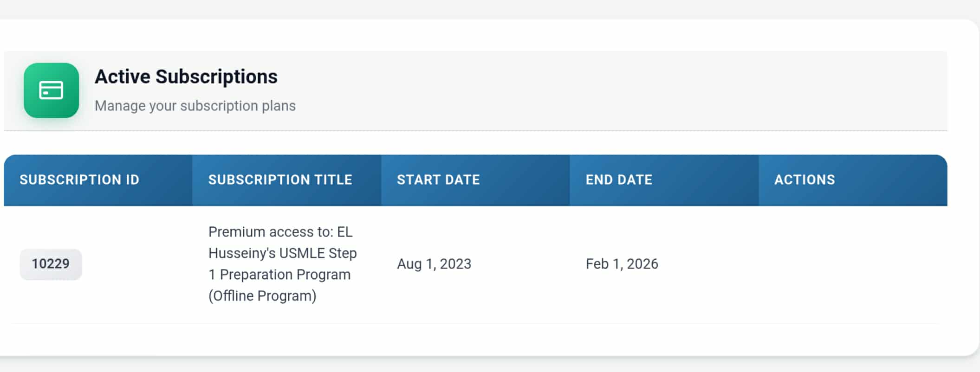Viewport: 980px width, 372px height.
Task: Click the year 2023 in start date
Action: (x=455, y=264)
